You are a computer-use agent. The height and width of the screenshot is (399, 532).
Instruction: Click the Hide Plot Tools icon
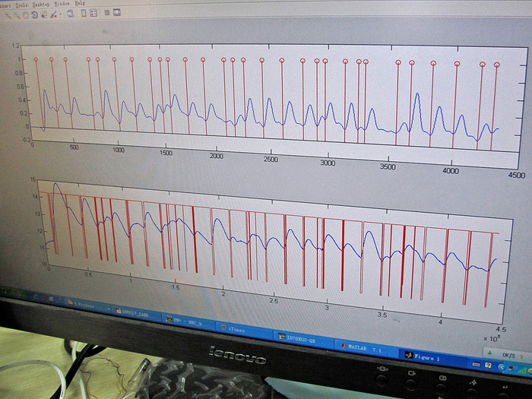[x=107, y=13]
